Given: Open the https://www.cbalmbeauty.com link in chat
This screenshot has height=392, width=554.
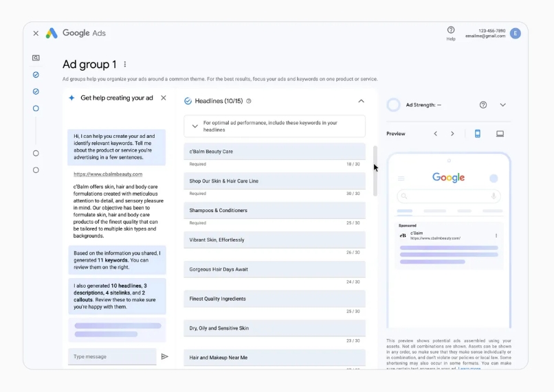Looking at the screenshot, I should pyautogui.click(x=108, y=174).
